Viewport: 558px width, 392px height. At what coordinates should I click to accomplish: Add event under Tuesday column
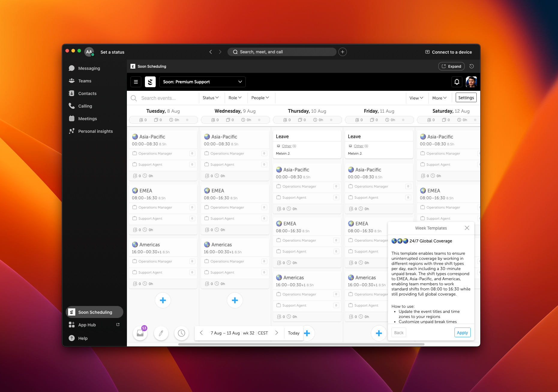163,300
